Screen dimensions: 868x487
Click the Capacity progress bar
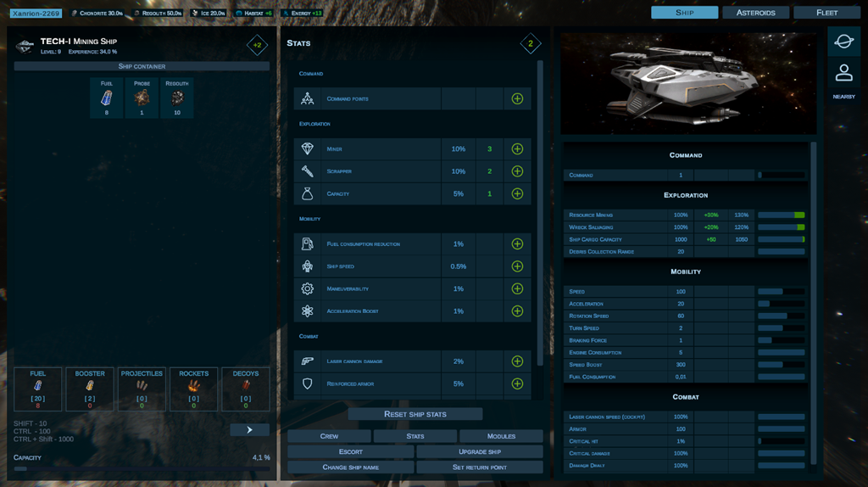pos(142,468)
